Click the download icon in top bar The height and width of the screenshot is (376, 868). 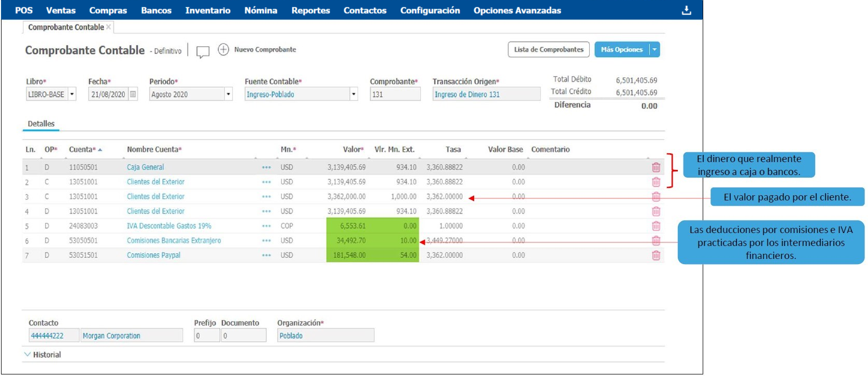pos(686,10)
